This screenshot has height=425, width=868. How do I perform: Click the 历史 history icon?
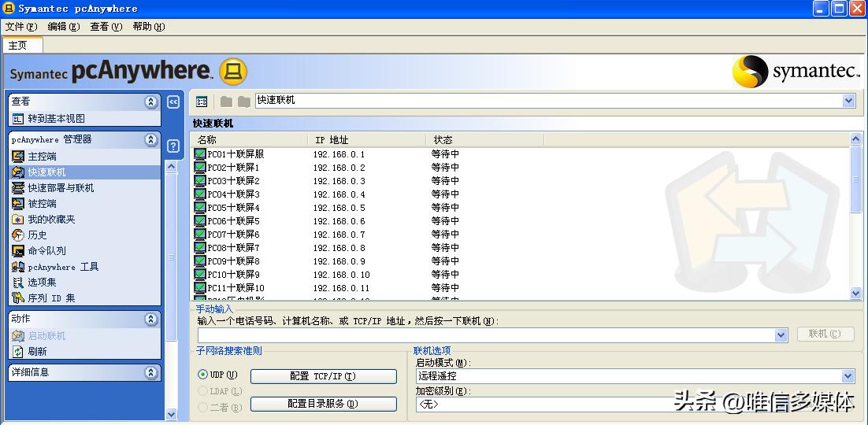coord(18,235)
